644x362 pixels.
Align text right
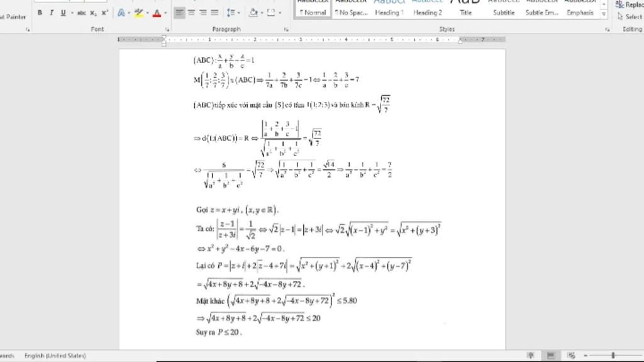203,13
